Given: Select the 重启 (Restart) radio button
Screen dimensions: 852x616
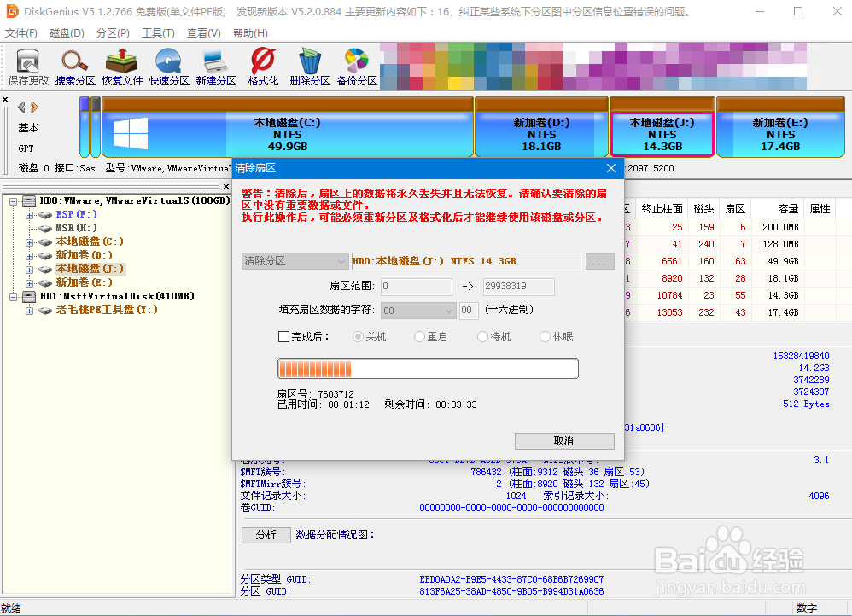Looking at the screenshot, I should click(x=418, y=336).
